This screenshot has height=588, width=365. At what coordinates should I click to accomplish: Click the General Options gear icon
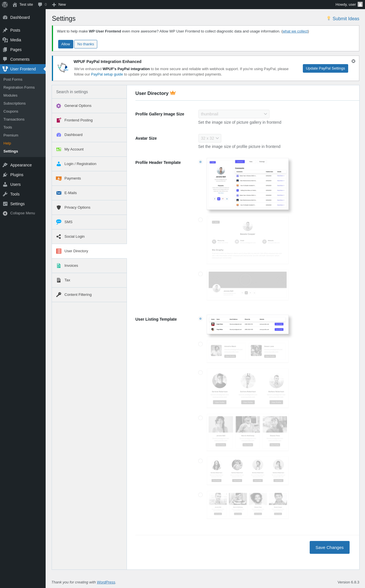pos(59,106)
